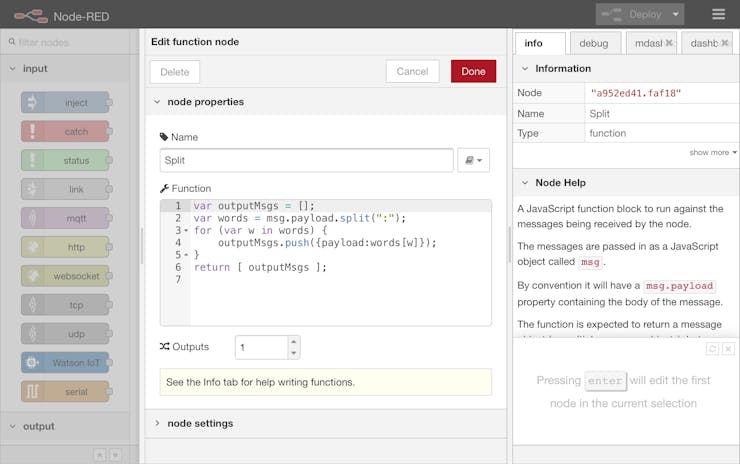
Task: Open the Deploy options dropdown arrow
Action: point(675,15)
